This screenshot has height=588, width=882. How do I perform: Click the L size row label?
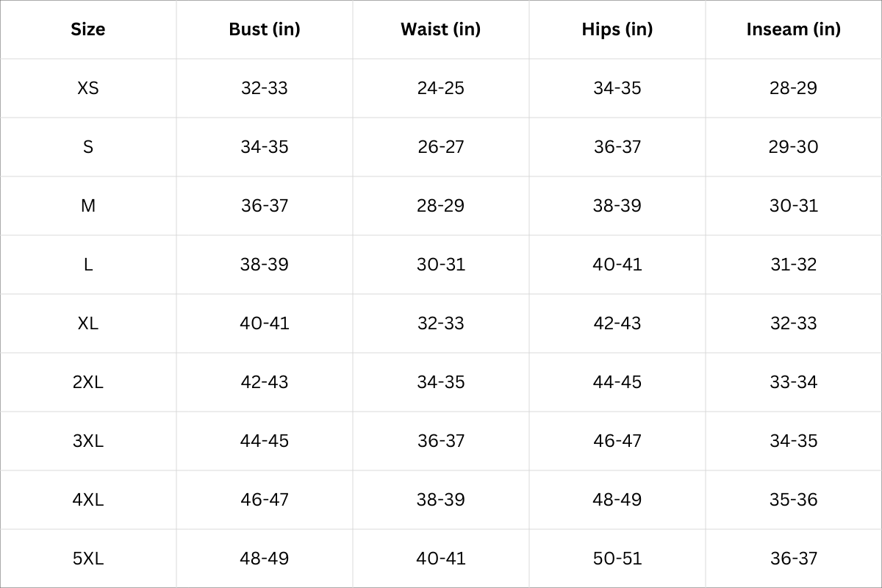click(88, 265)
